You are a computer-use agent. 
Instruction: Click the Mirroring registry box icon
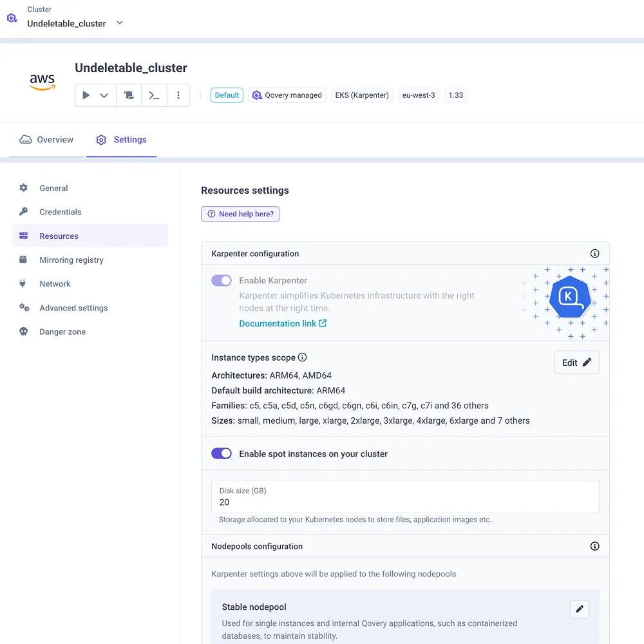(23, 260)
